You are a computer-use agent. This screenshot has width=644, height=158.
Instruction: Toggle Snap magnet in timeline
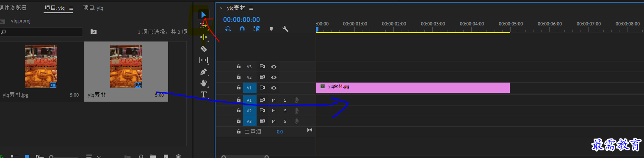[x=242, y=29]
